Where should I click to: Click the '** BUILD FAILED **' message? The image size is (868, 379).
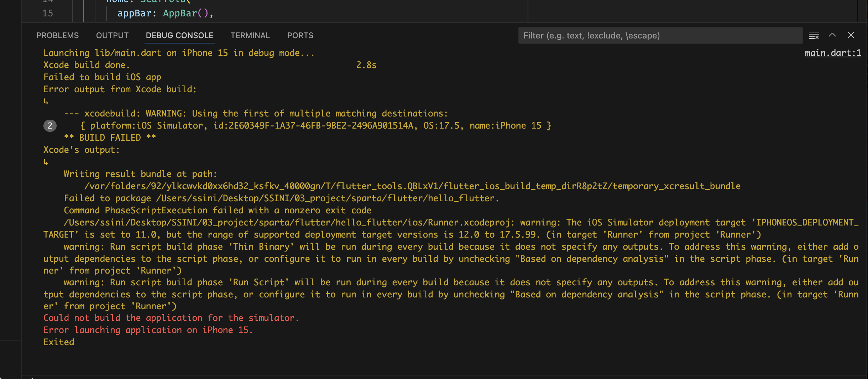pyautogui.click(x=110, y=137)
